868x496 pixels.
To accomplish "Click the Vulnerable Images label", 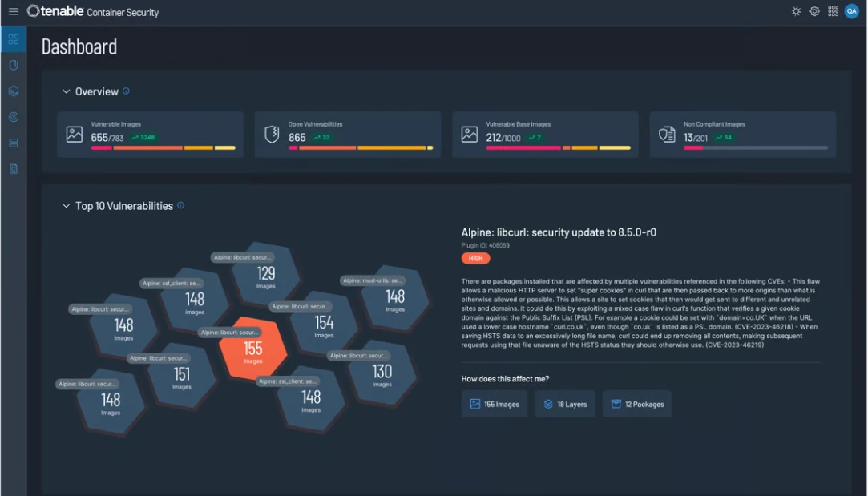I will coord(115,124).
